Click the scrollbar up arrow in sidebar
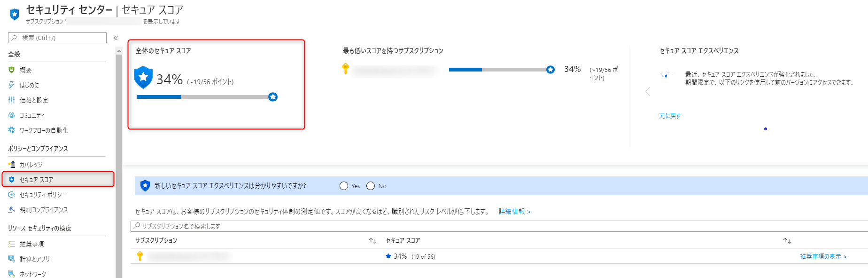Image resolution: width=868 pixels, height=278 pixels. click(x=119, y=50)
